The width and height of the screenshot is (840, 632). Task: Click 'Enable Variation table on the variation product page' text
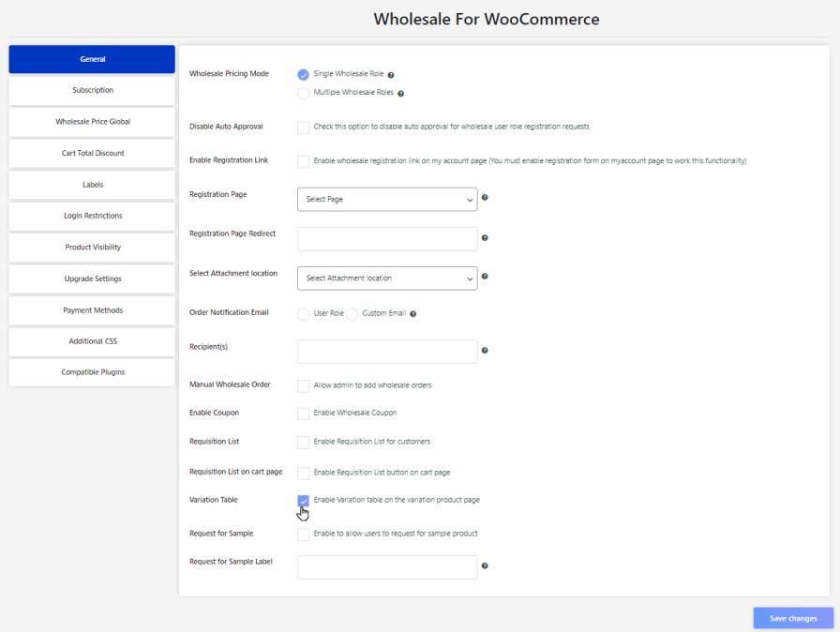pos(397,500)
